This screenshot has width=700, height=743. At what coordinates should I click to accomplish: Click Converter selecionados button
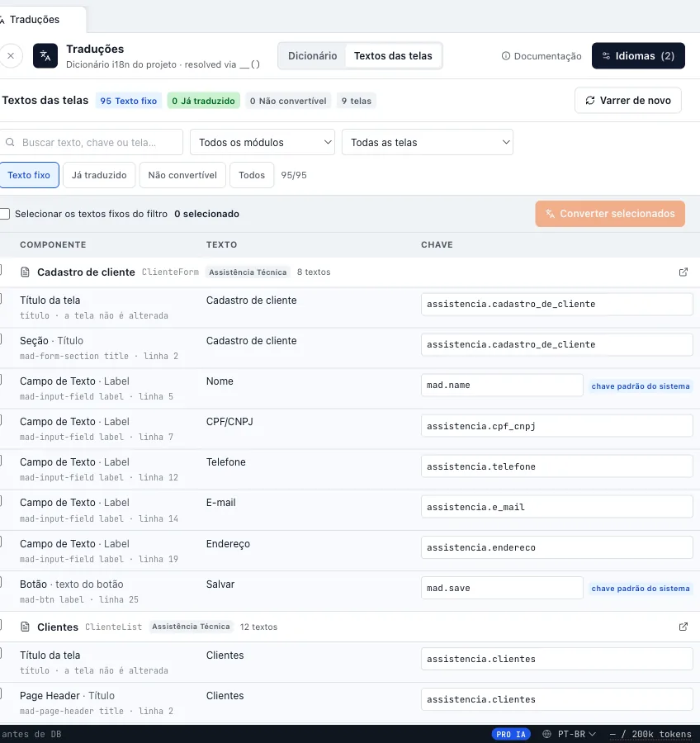pos(610,214)
